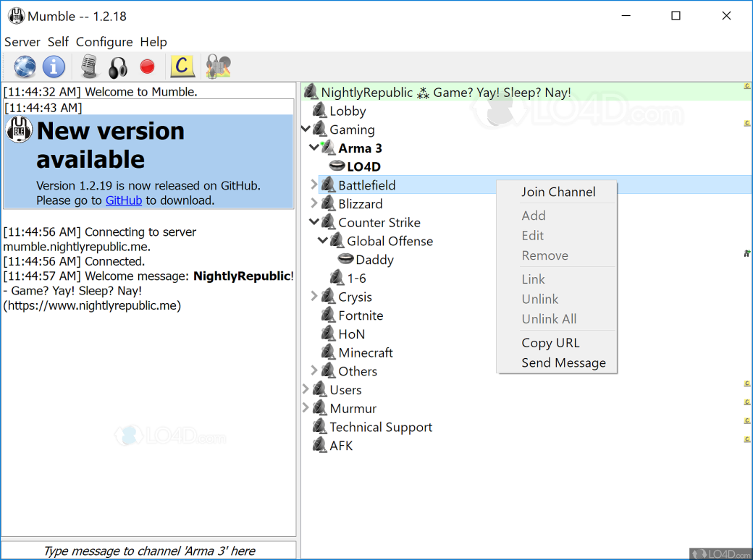
Task: Select the 1-6 channel
Action: point(356,279)
